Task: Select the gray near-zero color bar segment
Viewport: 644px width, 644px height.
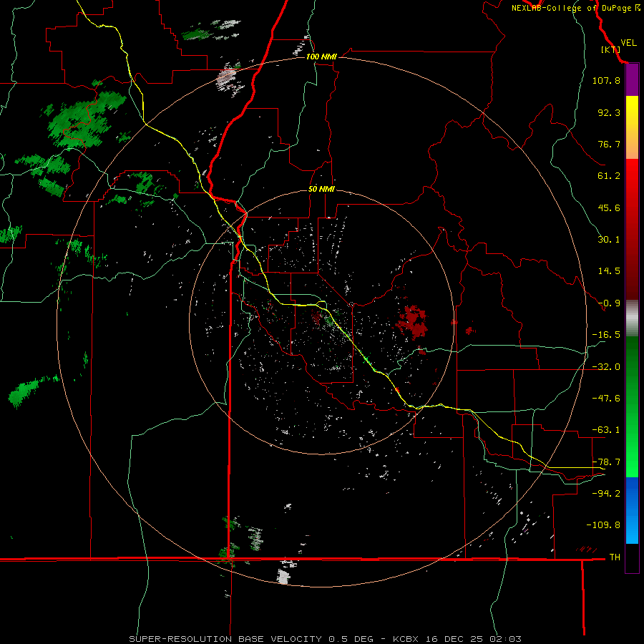Action: tap(632, 318)
